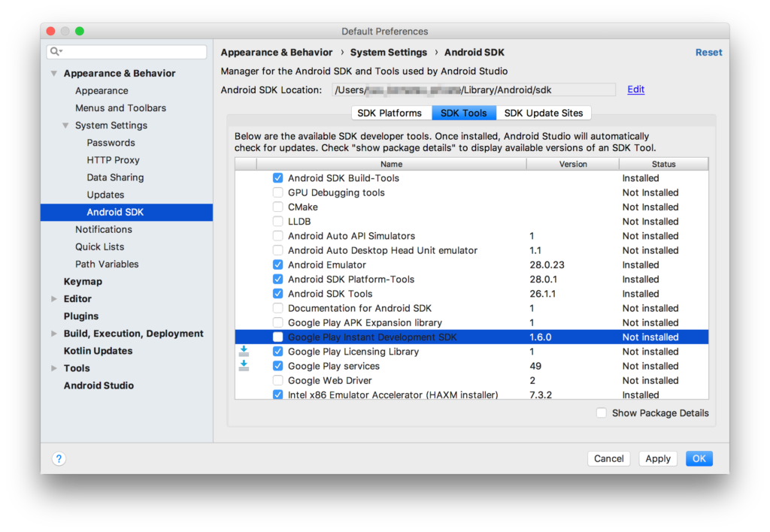Click the search magnifier icon in preferences

click(x=56, y=52)
